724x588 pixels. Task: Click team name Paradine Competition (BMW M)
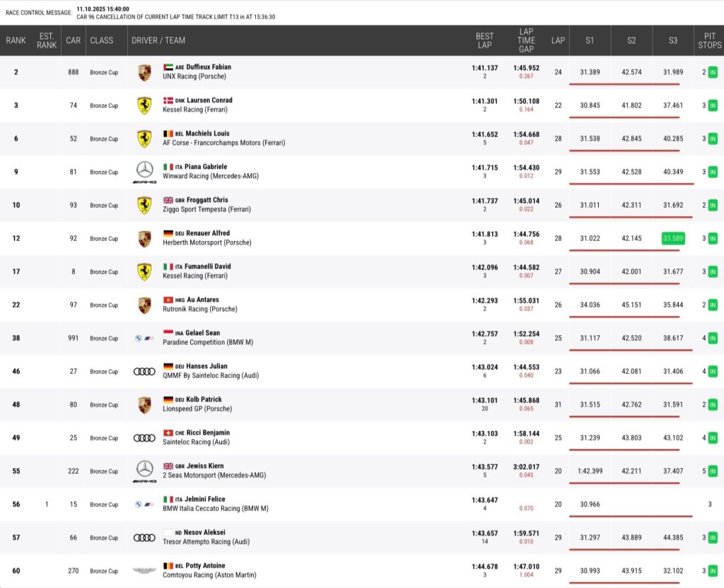[208, 342]
